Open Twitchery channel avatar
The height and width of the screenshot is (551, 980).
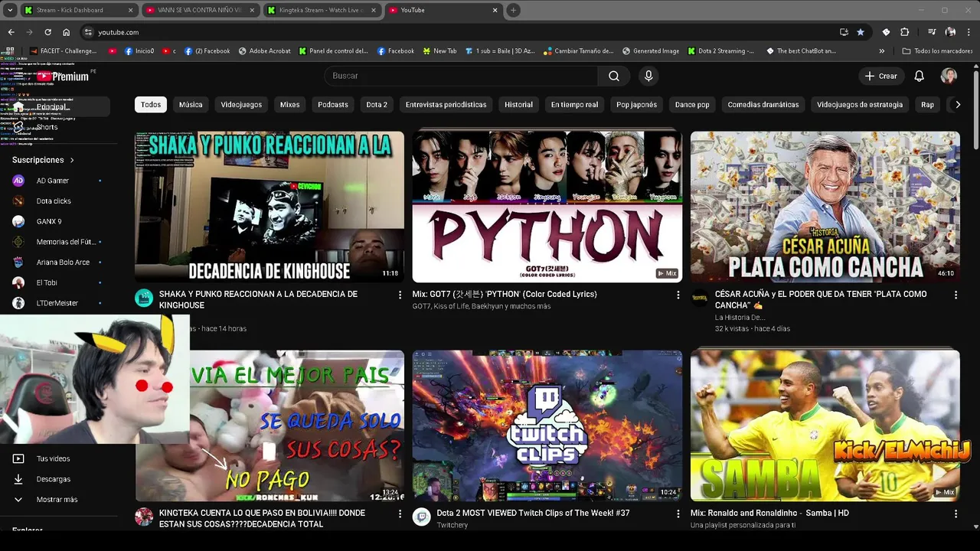422,517
